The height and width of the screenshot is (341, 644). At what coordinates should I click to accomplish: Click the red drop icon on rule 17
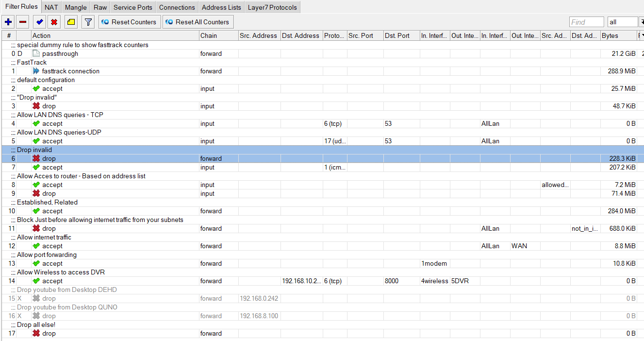36,333
